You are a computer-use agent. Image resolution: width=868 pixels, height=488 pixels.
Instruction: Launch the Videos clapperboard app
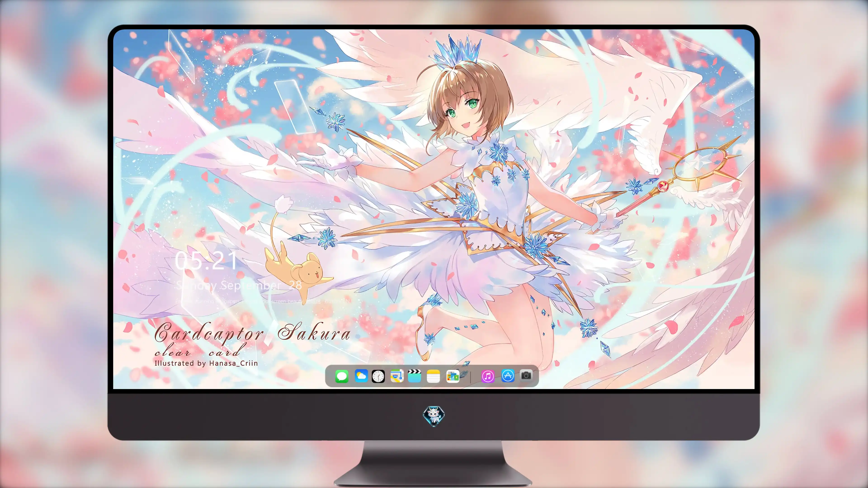415,376
